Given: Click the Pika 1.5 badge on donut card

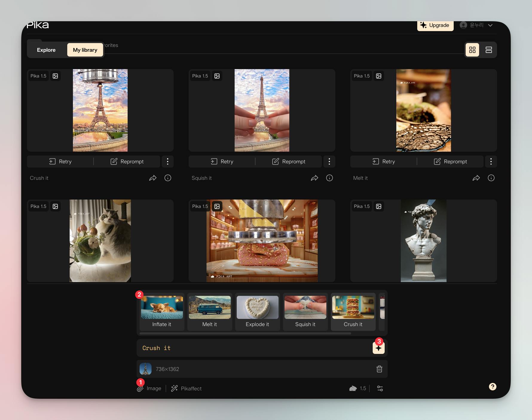Looking at the screenshot, I should click(200, 206).
